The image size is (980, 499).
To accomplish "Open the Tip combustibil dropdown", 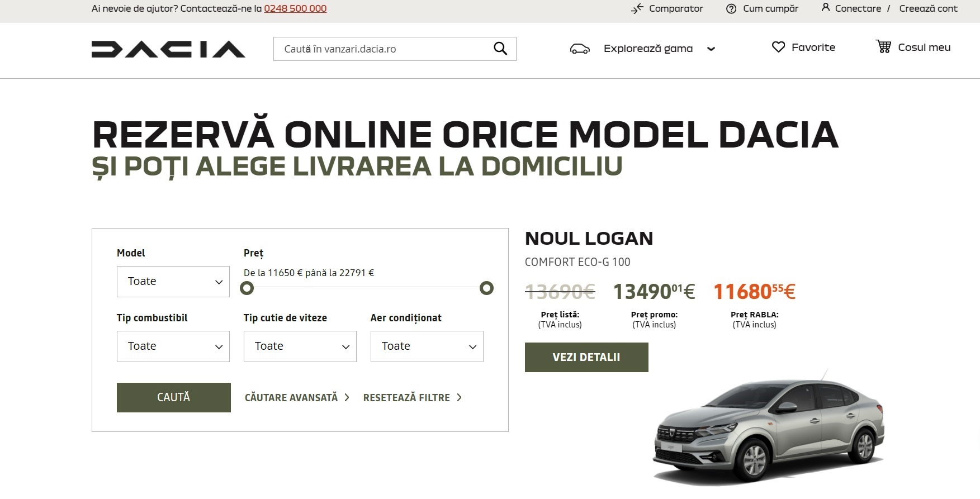I will click(173, 346).
